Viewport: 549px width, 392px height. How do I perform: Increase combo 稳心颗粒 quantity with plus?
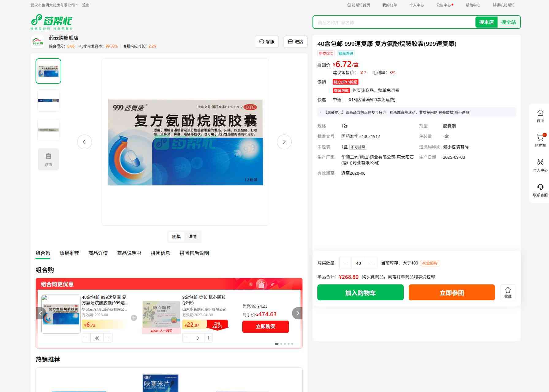(208, 338)
